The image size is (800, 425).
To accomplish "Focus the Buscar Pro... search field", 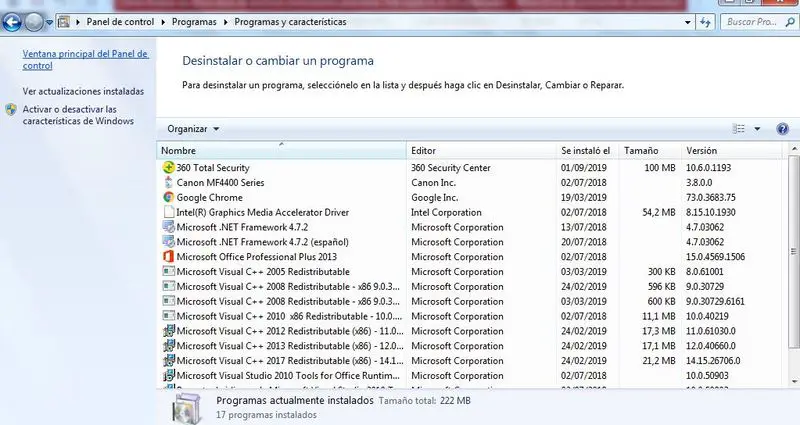I will tap(752, 22).
